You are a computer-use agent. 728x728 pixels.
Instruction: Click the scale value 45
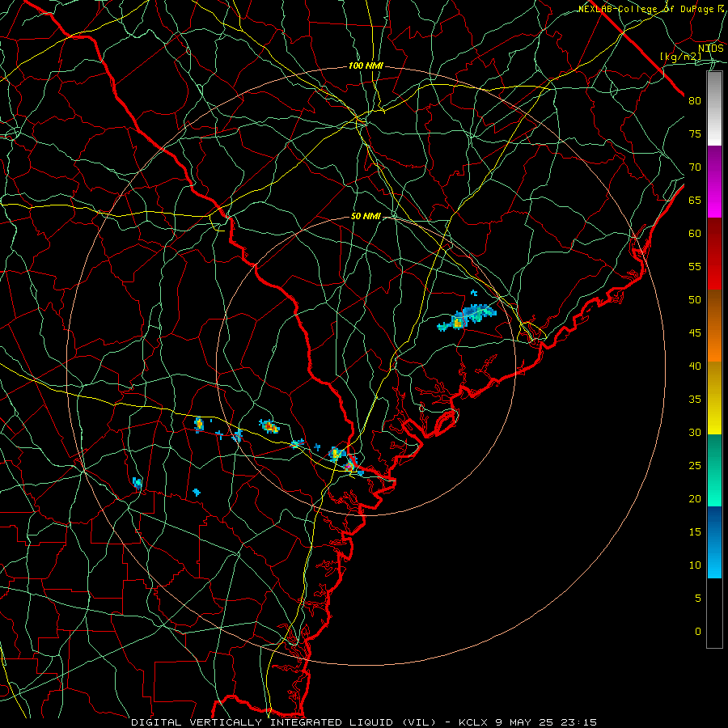coord(695,333)
